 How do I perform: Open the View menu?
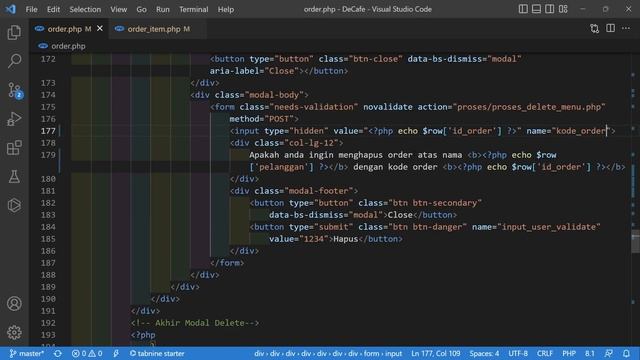pyautogui.click(x=118, y=9)
